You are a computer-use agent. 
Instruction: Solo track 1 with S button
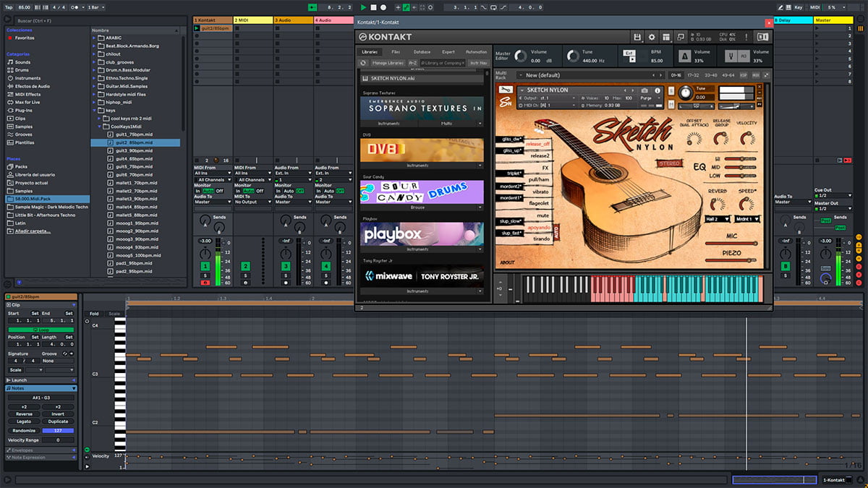coord(205,275)
